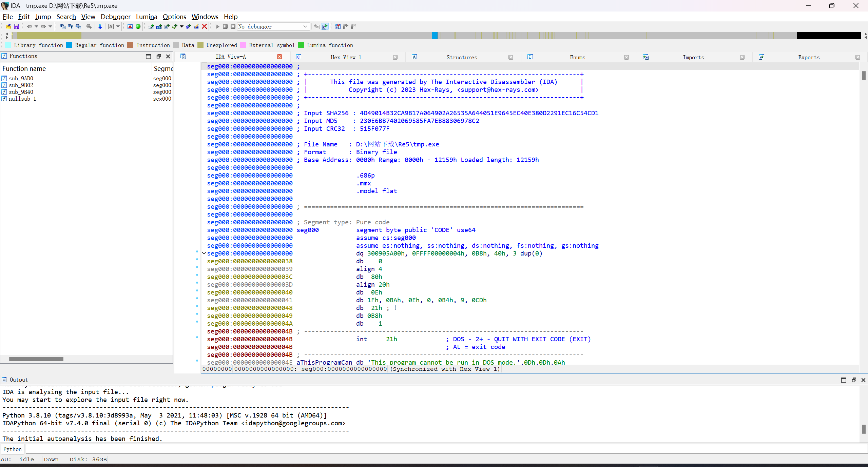This screenshot has width=868, height=467.
Task: Select sub_9B40 in Functions list
Action: point(21,92)
